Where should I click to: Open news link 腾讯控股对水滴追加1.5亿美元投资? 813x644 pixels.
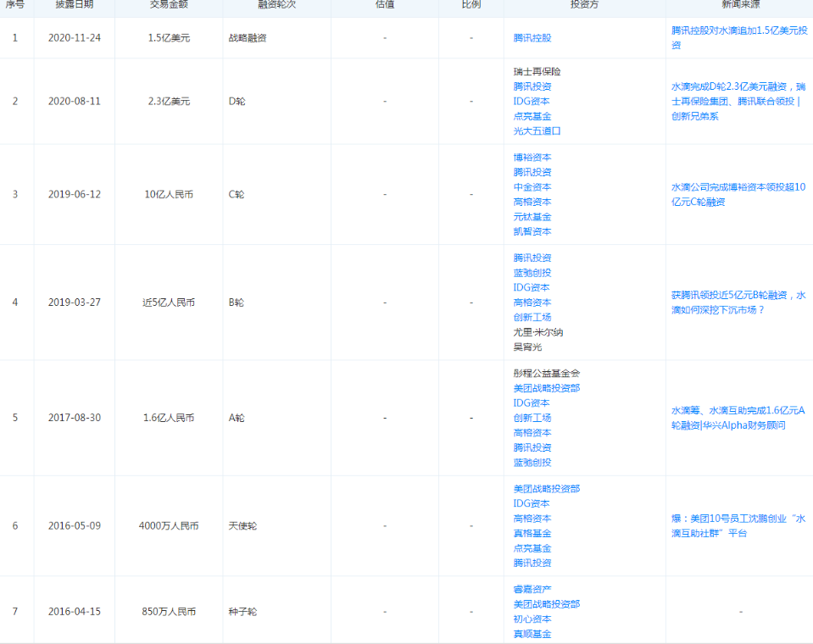click(739, 38)
